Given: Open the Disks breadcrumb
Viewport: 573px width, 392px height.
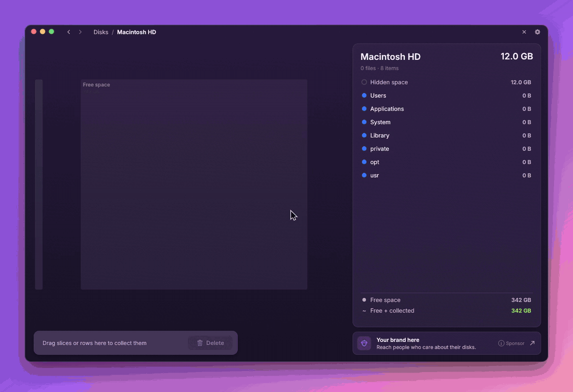Looking at the screenshot, I should [101, 32].
